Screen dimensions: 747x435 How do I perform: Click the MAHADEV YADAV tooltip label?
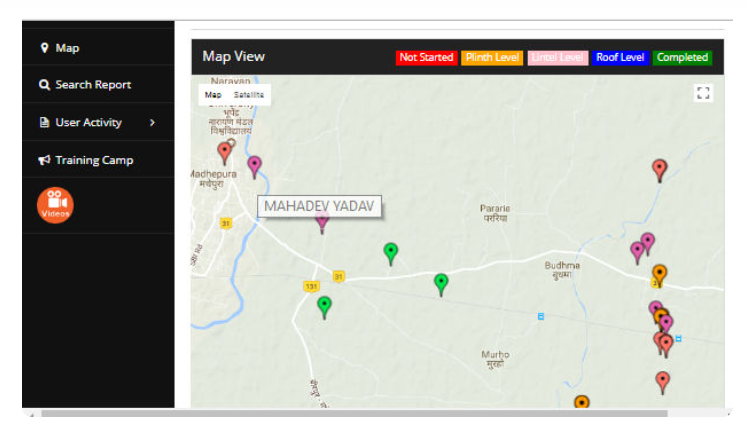319,206
